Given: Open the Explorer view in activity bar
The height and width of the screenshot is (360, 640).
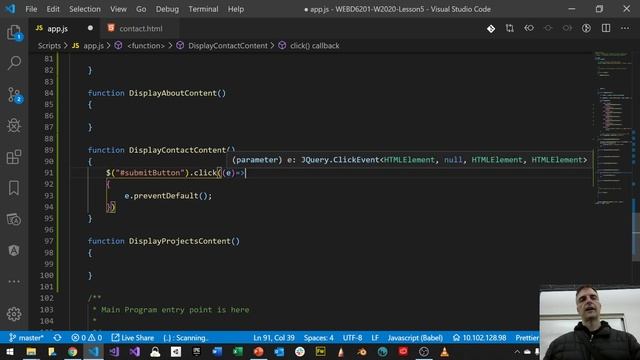Looking at the screenshot, I should tap(14, 33).
